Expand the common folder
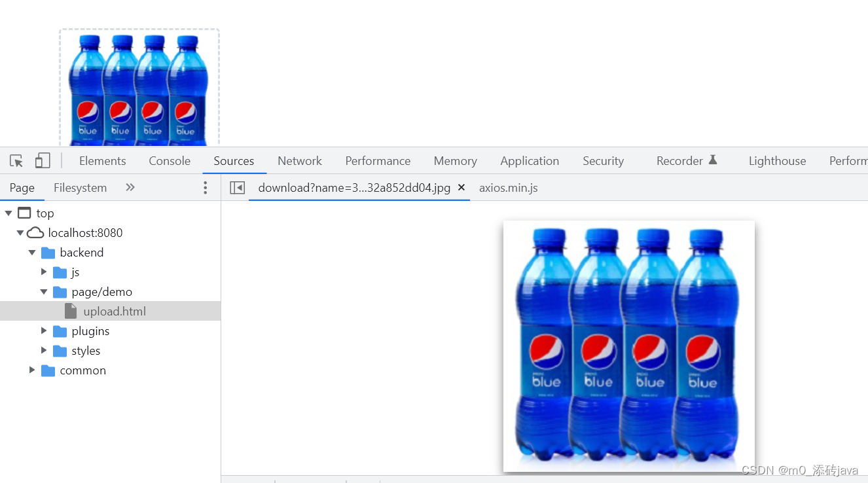Image resolution: width=868 pixels, height=483 pixels. click(32, 370)
